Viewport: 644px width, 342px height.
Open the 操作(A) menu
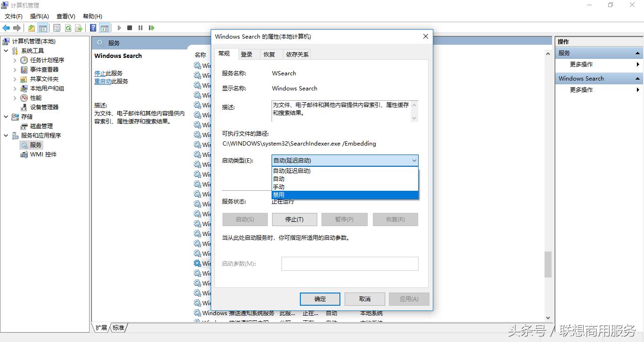(x=40, y=16)
